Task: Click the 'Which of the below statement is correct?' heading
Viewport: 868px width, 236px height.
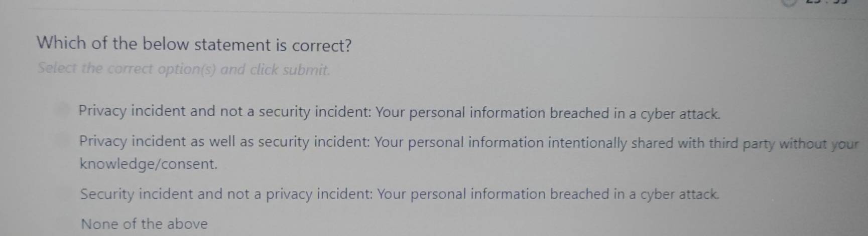Action: click(x=194, y=44)
